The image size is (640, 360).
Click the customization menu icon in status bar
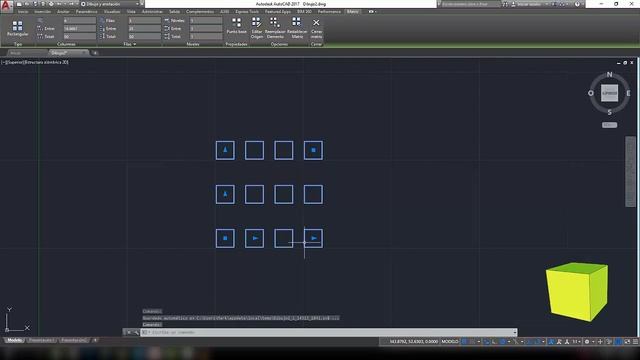635,342
